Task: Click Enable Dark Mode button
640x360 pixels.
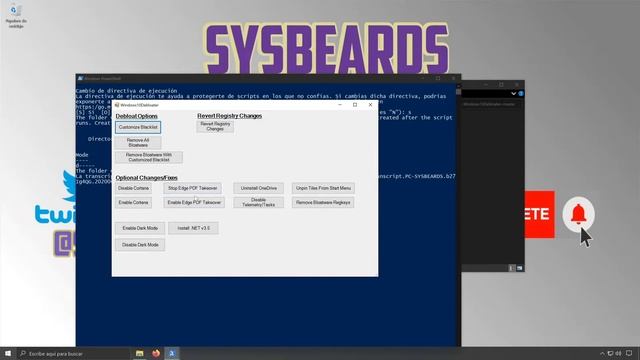Action: click(140, 228)
